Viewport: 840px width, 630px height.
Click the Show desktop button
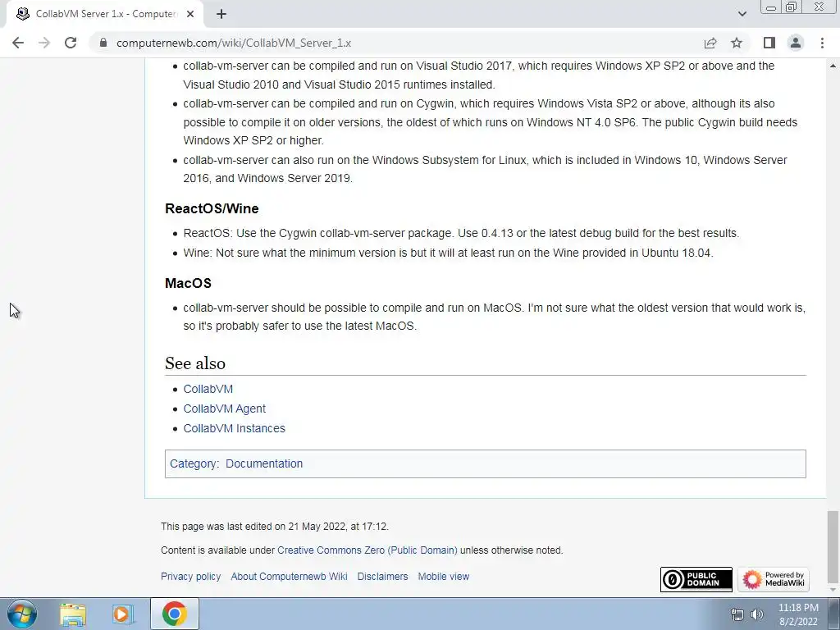(x=834, y=614)
